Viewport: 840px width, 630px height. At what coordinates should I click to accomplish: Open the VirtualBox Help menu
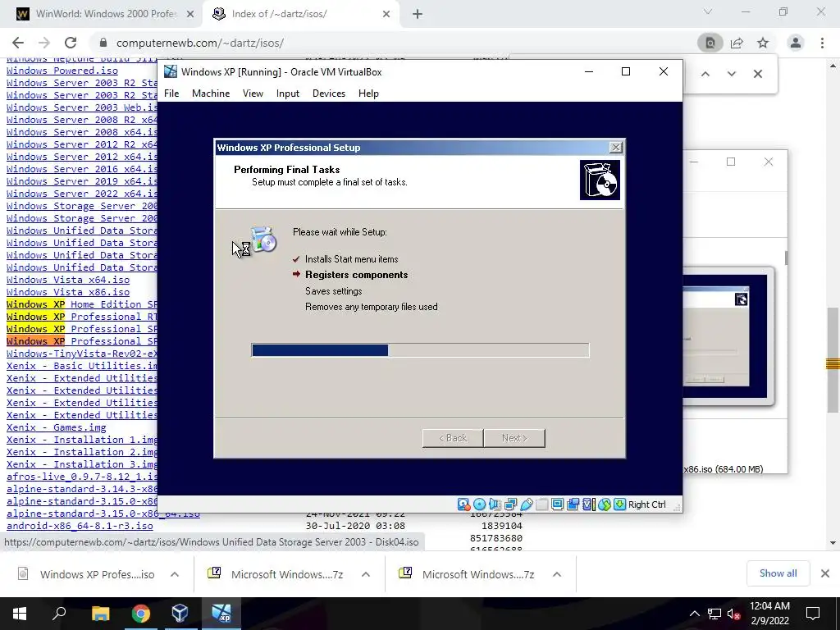click(x=368, y=94)
